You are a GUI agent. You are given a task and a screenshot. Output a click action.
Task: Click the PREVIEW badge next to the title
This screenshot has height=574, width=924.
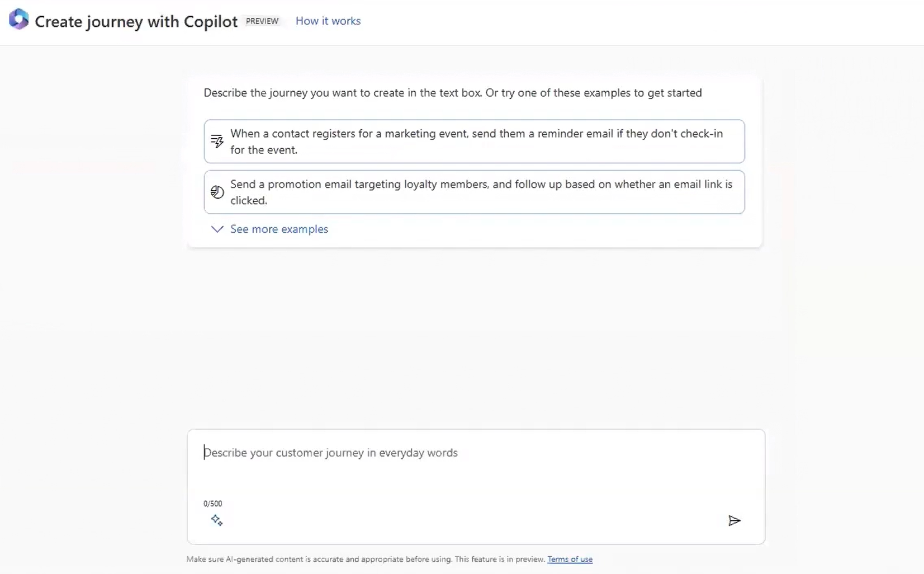pos(262,21)
